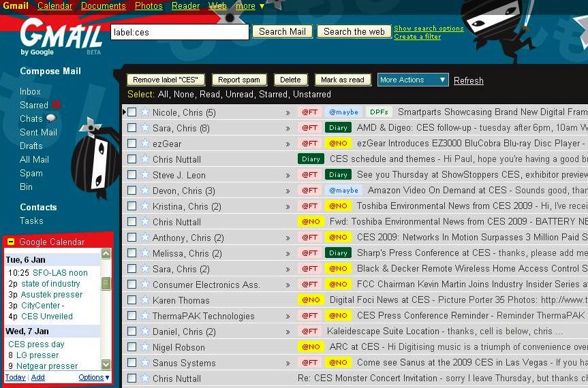Check the box next to ThermaPAK Technologies

[x=131, y=316]
